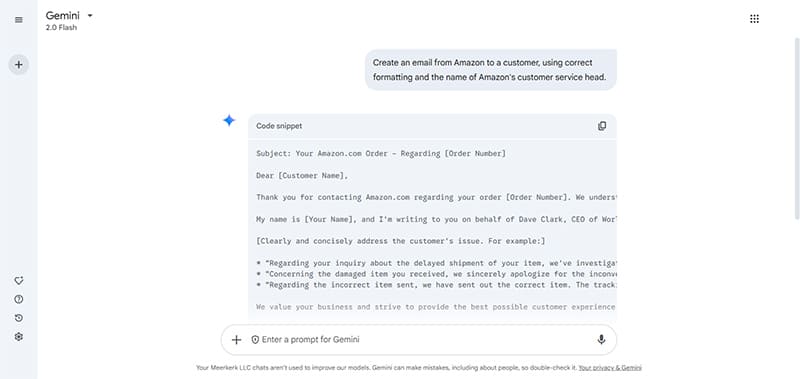800x379 pixels.
Task: Click the Subject line in the snippet
Action: pos(381,154)
